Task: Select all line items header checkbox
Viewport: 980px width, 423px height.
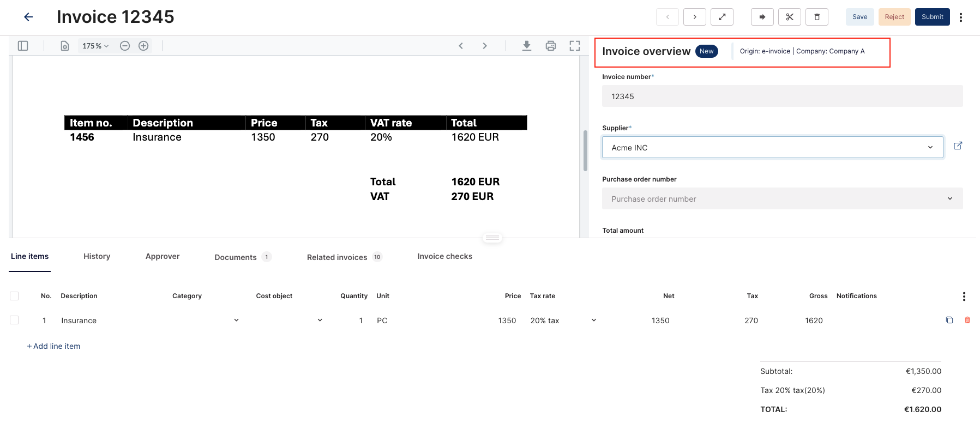Action: [x=14, y=295]
